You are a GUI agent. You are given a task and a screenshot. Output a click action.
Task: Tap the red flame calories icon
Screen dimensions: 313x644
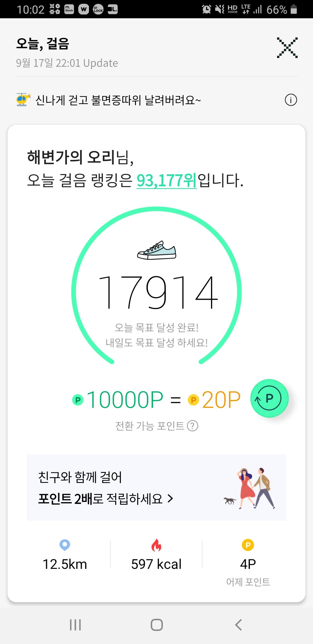(x=156, y=545)
